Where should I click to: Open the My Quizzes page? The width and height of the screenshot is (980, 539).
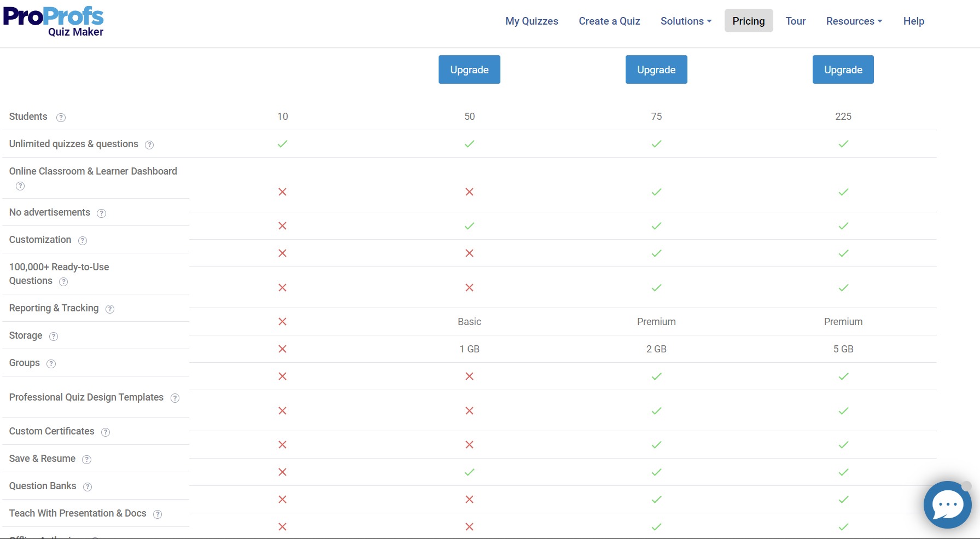(x=532, y=21)
